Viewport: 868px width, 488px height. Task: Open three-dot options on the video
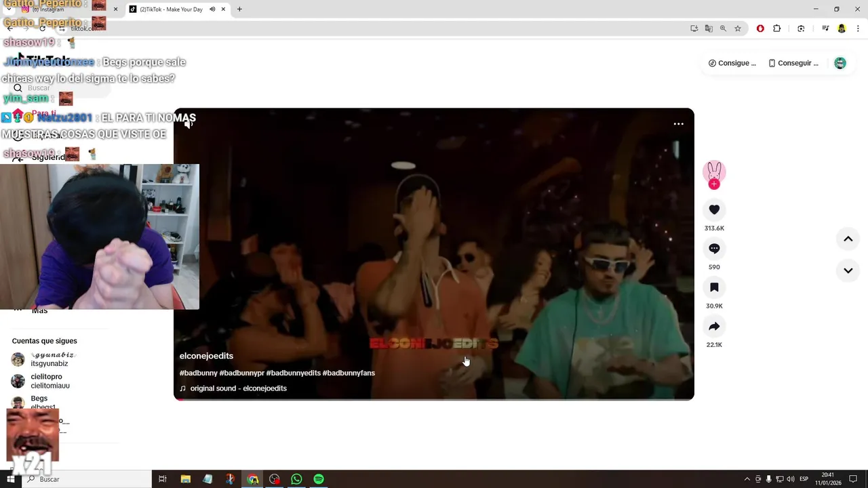pos(678,124)
